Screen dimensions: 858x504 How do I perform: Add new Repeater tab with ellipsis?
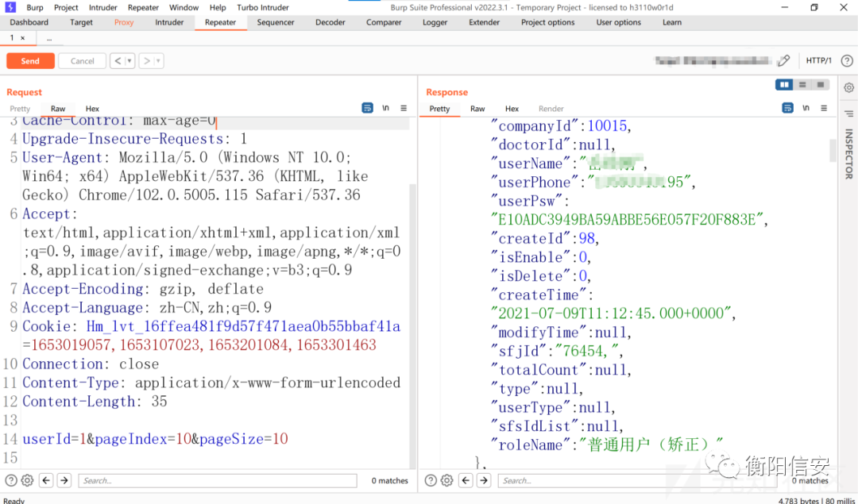49,38
